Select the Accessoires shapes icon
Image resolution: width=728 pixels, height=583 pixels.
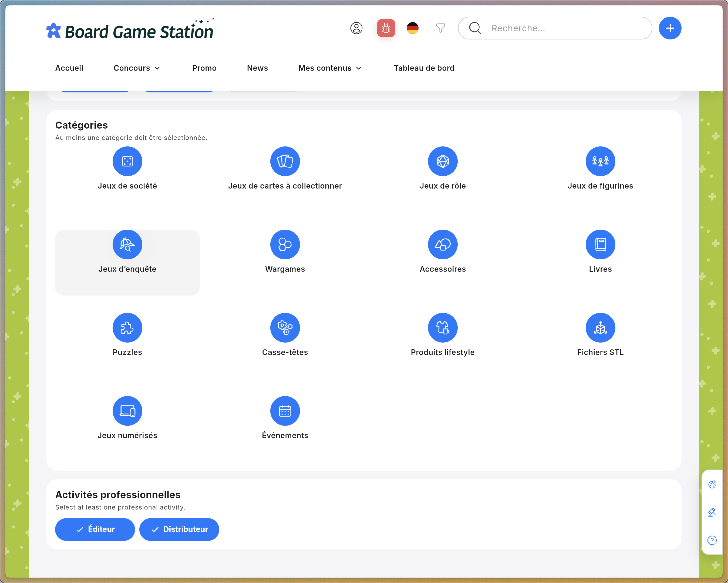coord(443,244)
